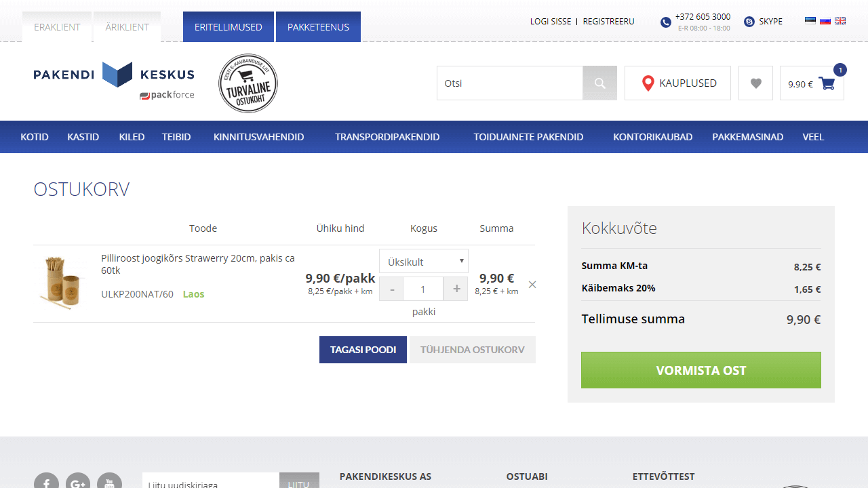Click the cart total 9,90 € in header
The height and width of the screenshot is (488, 868).
[x=800, y=84]
